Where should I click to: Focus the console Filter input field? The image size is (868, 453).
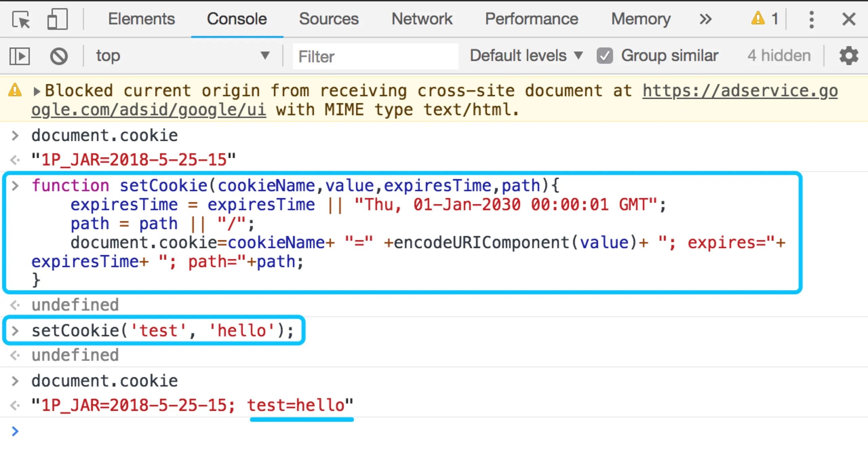pyautogui.click(x=375, y=56)
